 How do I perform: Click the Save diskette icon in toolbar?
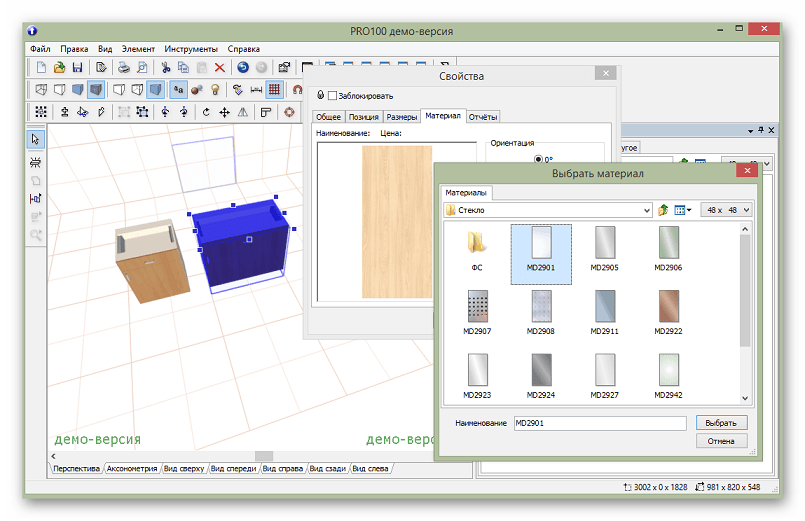pyautogui.click(x=76, y=68)
